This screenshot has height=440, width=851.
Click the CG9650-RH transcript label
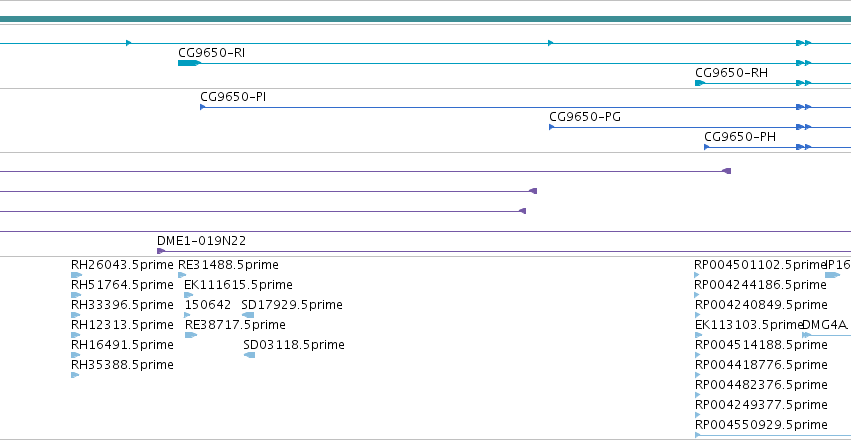pyautogui.click(x=731, y=73)
